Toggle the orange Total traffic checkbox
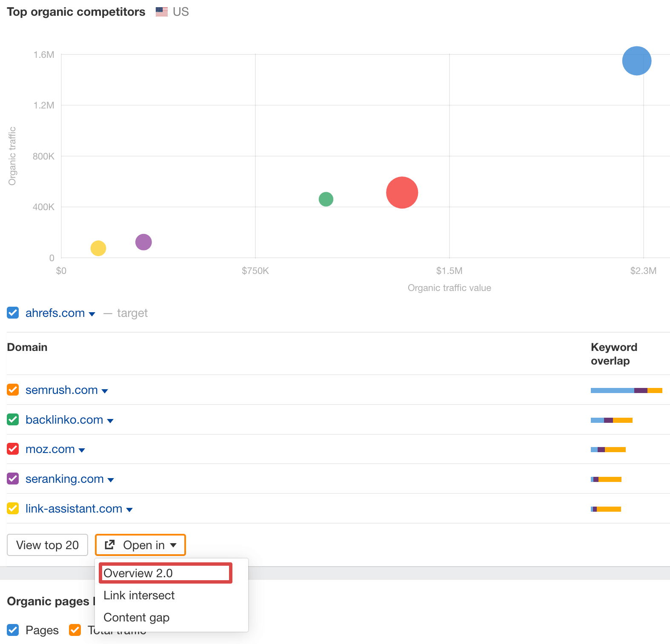Screen dimensions: 670x644 click(x=75, y=630)
